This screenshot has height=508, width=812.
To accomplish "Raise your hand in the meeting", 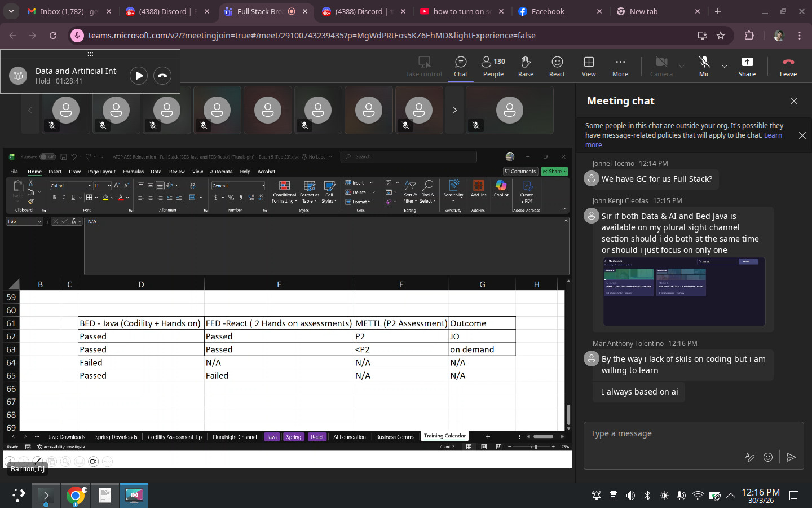I will (x=526, y=67).
